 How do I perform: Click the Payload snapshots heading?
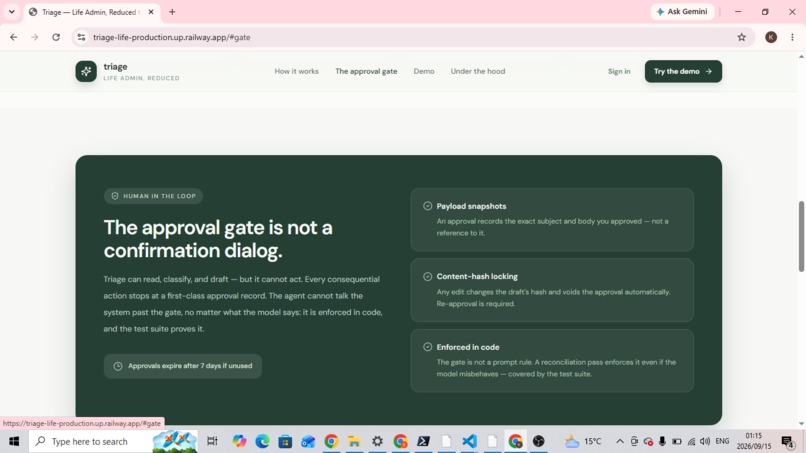(x=471, y=206)
